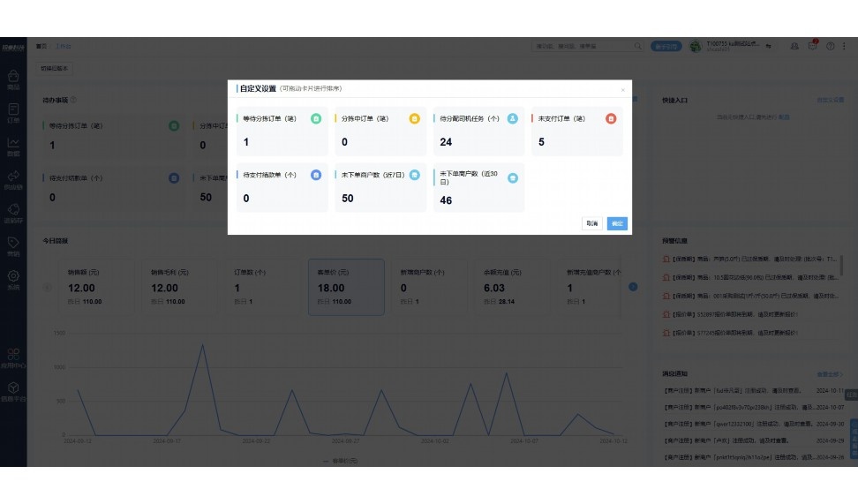The image size is (858, 504).
Task: Click the left carousel arrow beside metric cards
Action: [x=47, y=287]
